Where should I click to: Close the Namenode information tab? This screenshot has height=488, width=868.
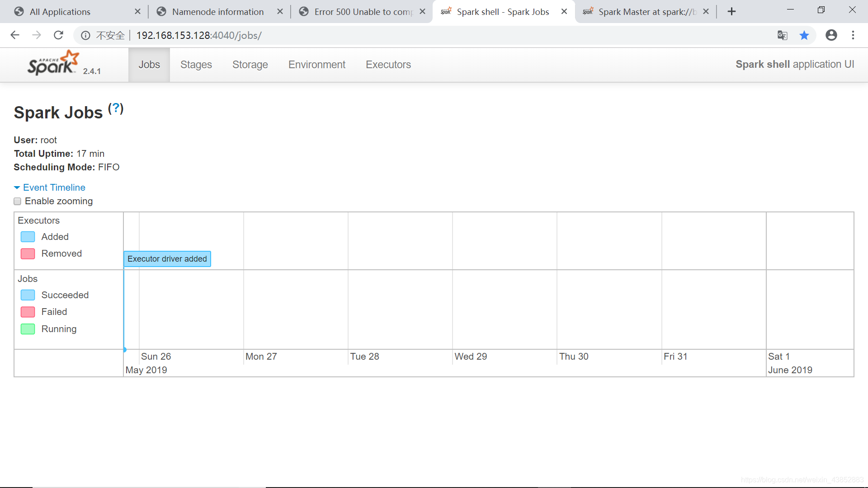(280, 12)
